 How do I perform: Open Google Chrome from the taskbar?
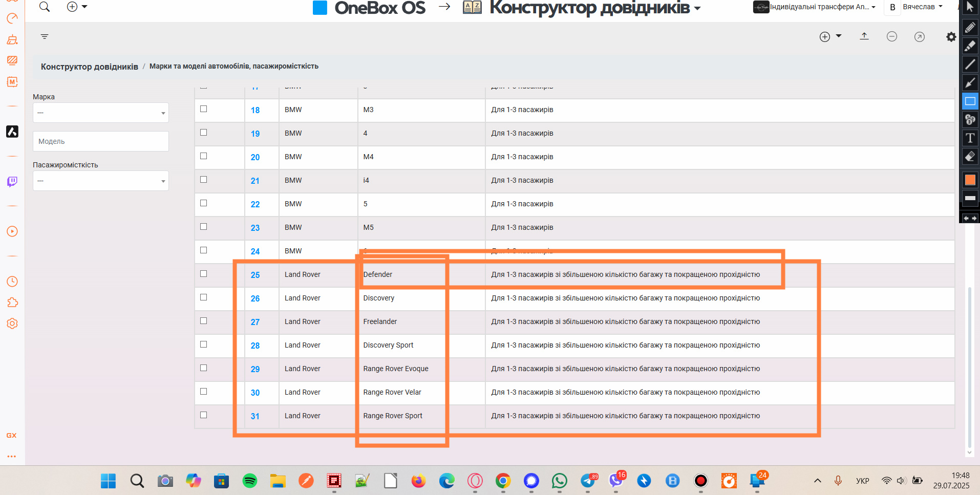click(503, 481)
